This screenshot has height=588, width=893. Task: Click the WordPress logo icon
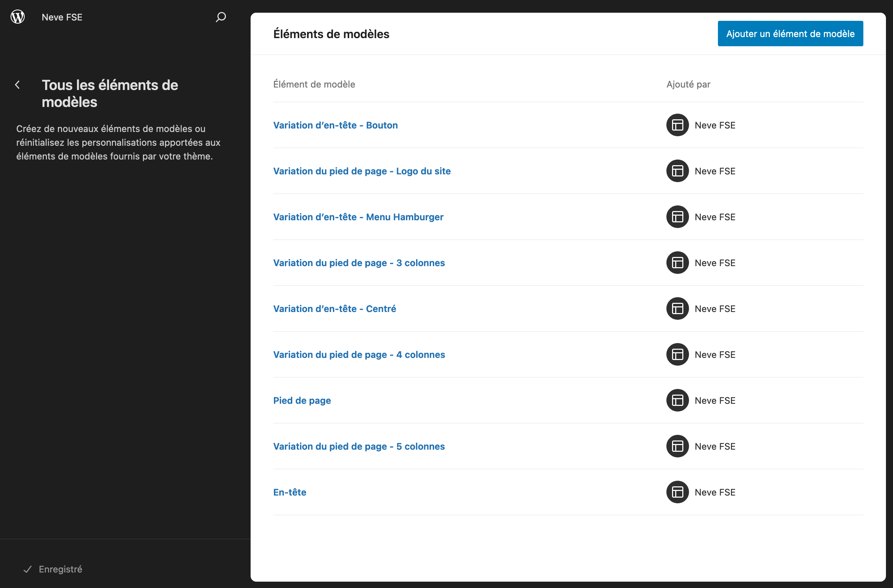click(x=18, y=17)
